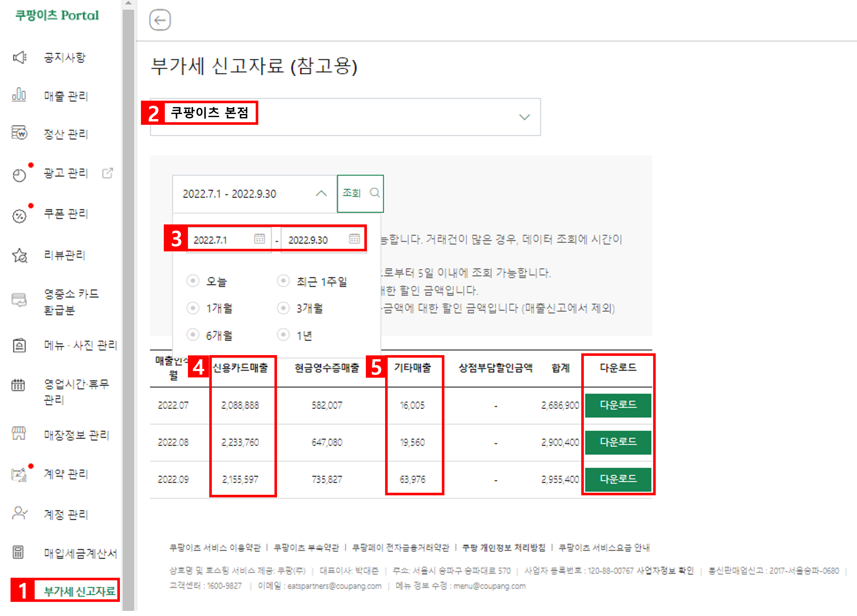The image size is (857, 616).
Task: Click the 상점부담할인금액 column header
Action: pos(496,368)
